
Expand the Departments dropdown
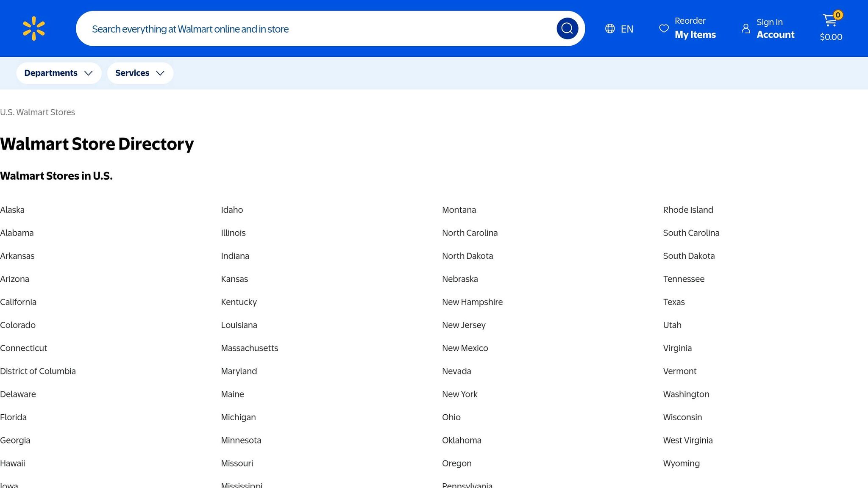pyautogui.click(x=58, y=73)
